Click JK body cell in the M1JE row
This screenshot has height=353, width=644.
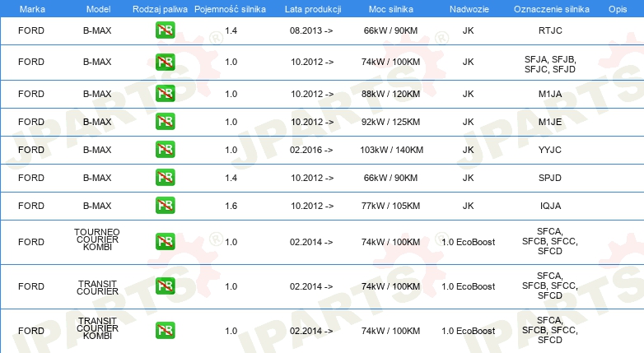469,122
